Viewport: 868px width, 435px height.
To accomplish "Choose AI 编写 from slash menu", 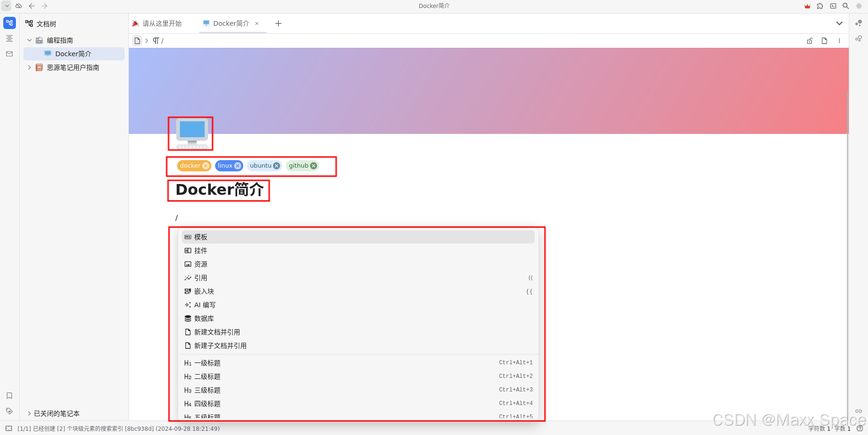I will (358, 305).
